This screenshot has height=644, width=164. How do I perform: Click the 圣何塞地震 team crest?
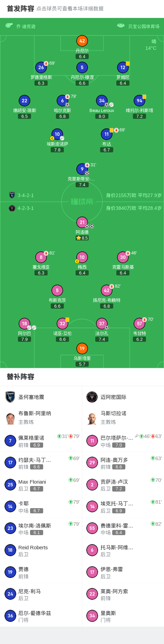coord(10,397)
